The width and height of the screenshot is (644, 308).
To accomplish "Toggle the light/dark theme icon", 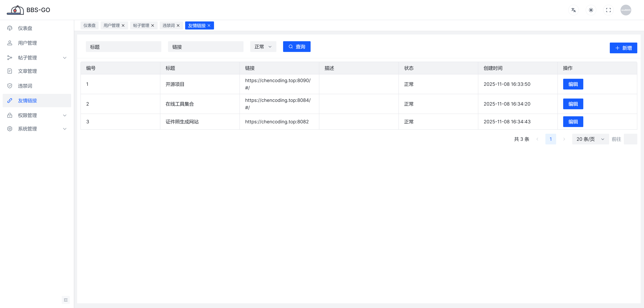I will tap(591, 10).
